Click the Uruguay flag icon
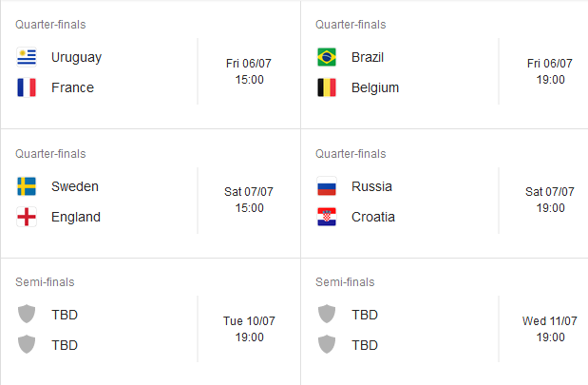 point(27,57)
